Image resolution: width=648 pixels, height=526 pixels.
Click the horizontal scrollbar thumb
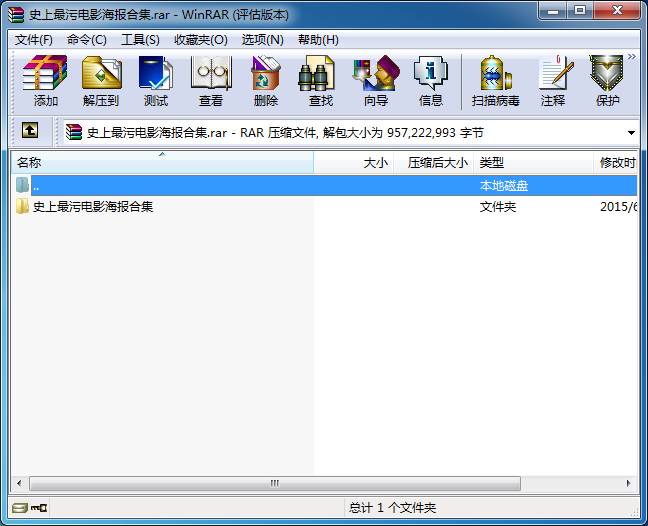click(x=275, y=483)
